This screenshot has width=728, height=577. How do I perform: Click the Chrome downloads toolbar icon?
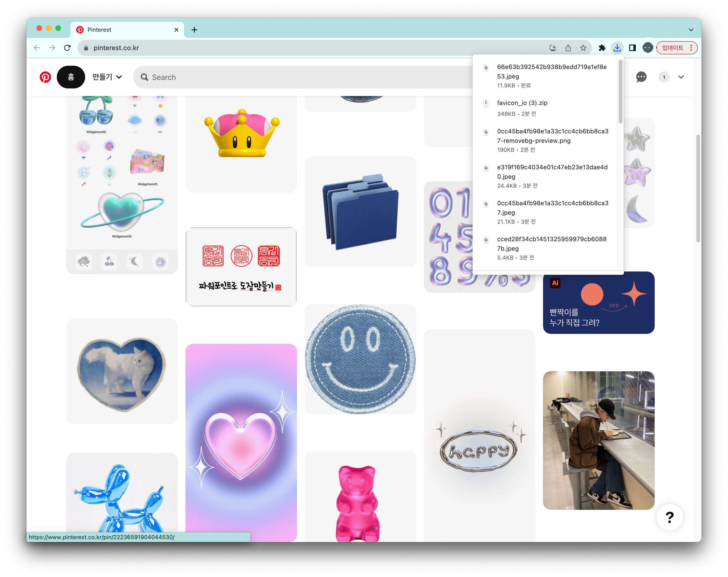pyautogui.click(x=617, y=48)
